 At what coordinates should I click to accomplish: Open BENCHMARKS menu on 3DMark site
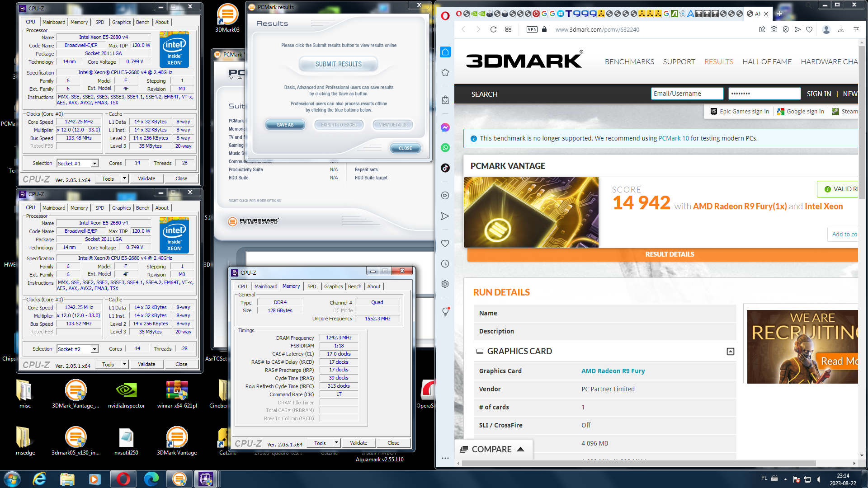629,62
